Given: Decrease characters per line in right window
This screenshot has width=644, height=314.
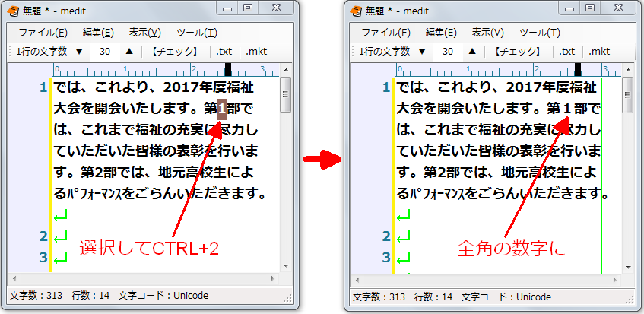Looking at the screenshot, I should coord(422,52).
